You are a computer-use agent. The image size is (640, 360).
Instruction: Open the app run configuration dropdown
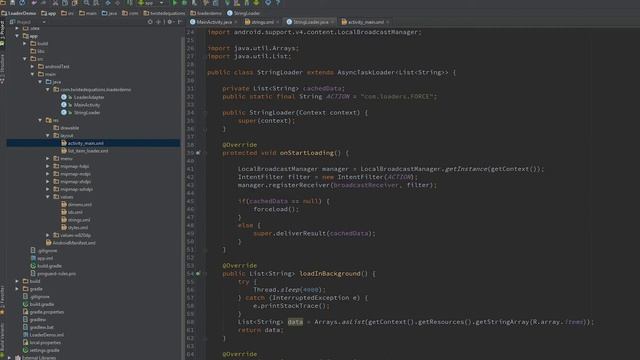tap(150, 3)
